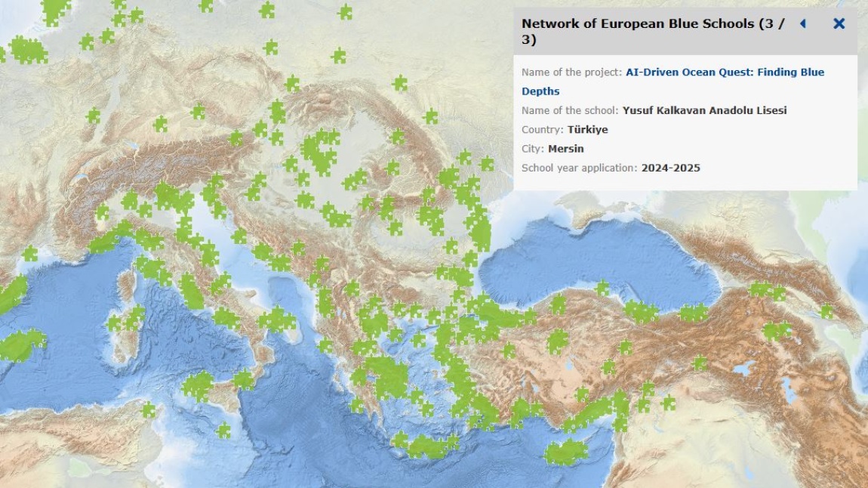
Task: Select the lone marker on Turkey's Black Sea coast
Action: 602,288
